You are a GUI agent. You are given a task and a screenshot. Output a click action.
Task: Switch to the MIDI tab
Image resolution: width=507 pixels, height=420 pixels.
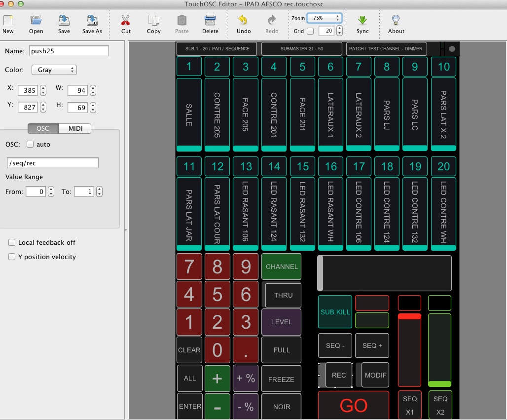coord(74,129)
